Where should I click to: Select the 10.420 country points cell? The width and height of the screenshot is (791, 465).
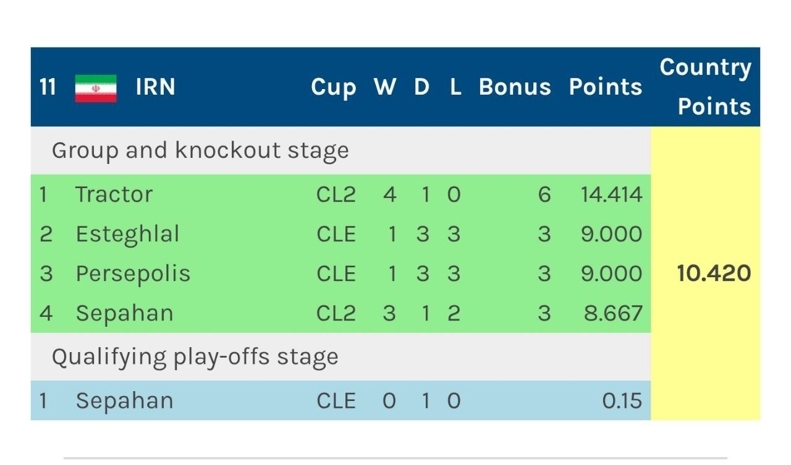pyautogui.click(x=713, y=273)
